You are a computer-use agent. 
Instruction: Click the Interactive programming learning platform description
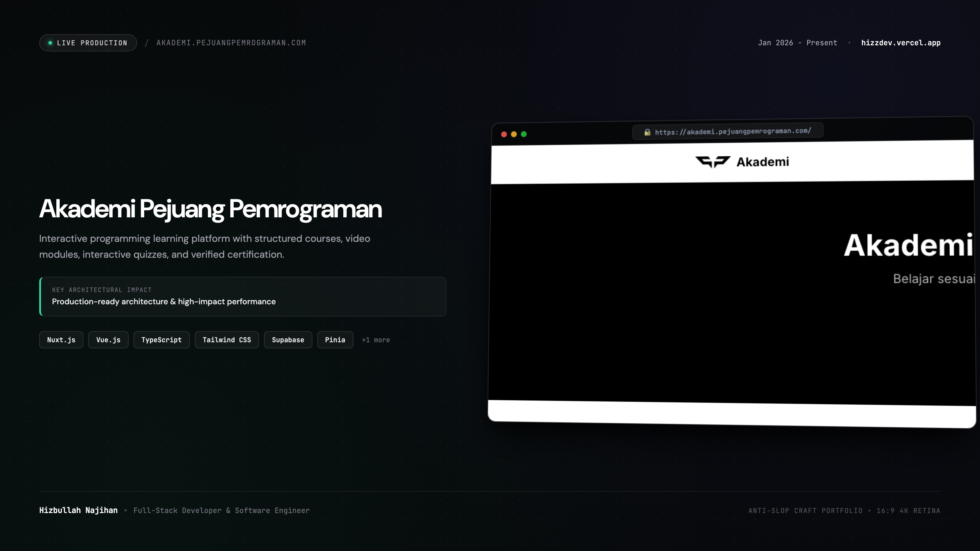(x=205, y=246)
